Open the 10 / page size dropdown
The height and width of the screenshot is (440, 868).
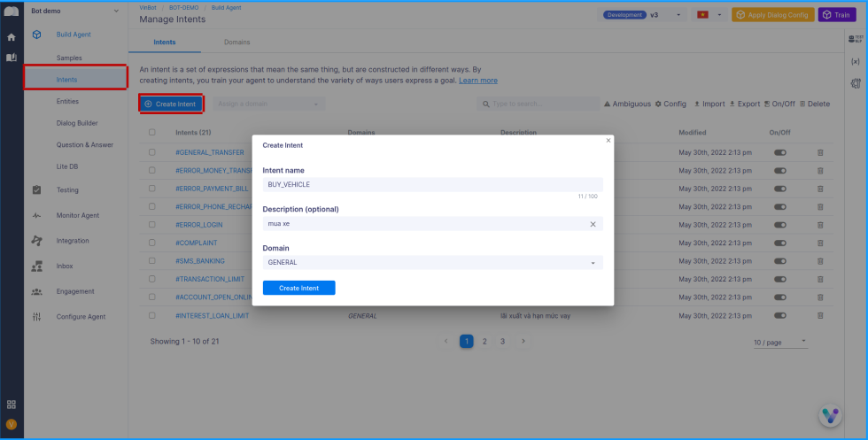tap(779, 342)
